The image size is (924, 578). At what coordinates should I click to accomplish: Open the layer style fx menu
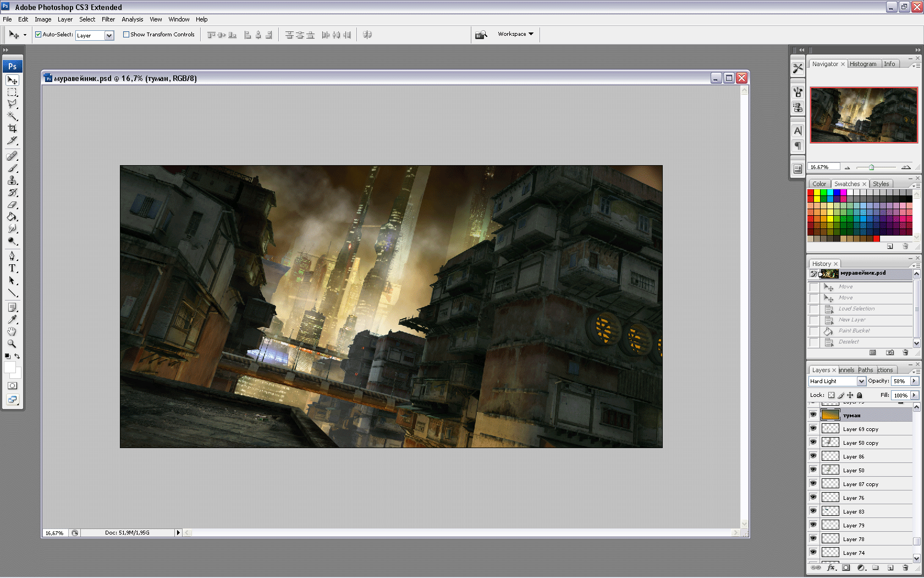pyautogui.click(x=831, y=568)
